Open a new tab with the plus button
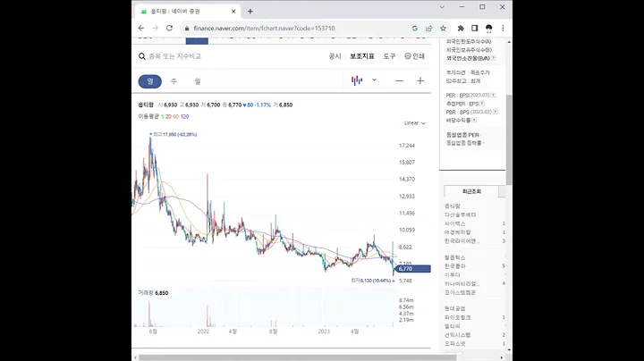Image resolution: width=644 pixels, height=361 pixels. [250, 12]
